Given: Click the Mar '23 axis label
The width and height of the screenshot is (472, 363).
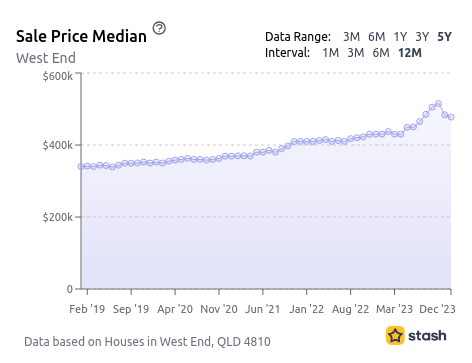Looking at the screenshot, I should [394, 309].
